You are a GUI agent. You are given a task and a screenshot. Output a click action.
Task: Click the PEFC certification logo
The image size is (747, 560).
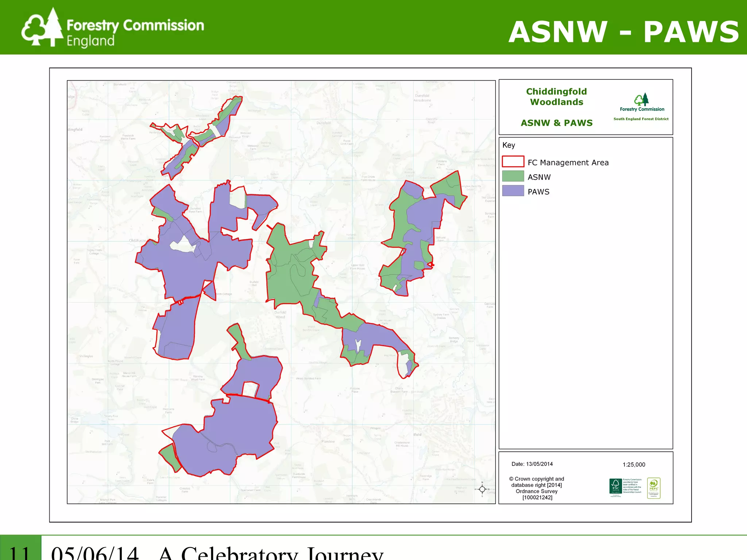[x=653, y=487]
